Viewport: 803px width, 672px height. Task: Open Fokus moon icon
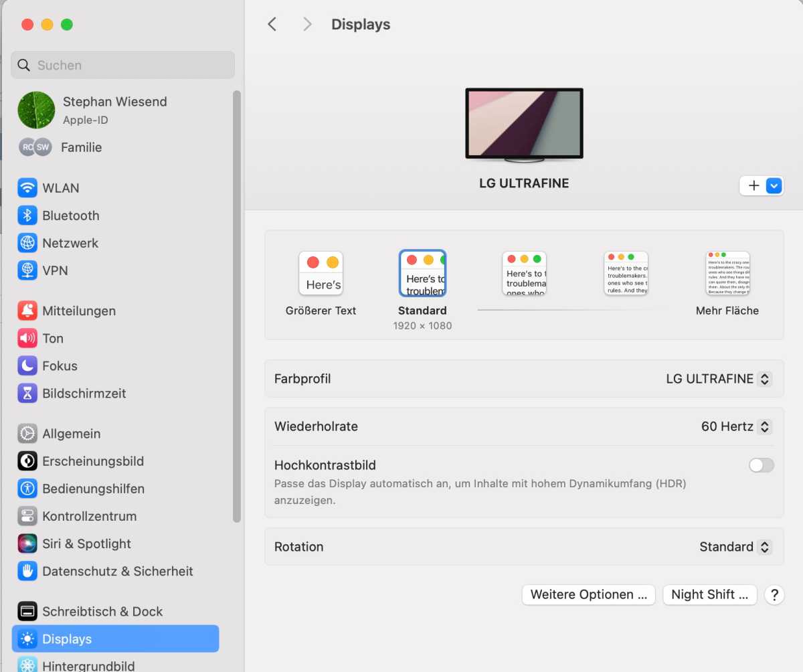click(x=27, y=365)
